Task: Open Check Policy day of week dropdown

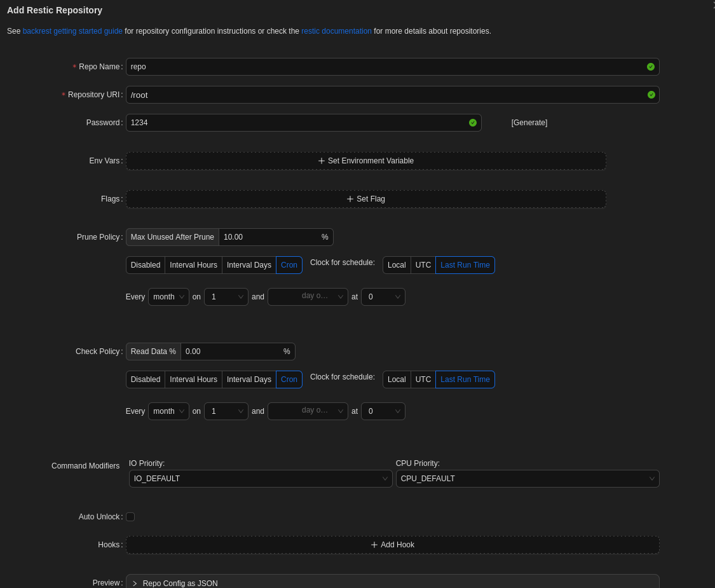Action: pyautogui.click(x=308, y=411)
